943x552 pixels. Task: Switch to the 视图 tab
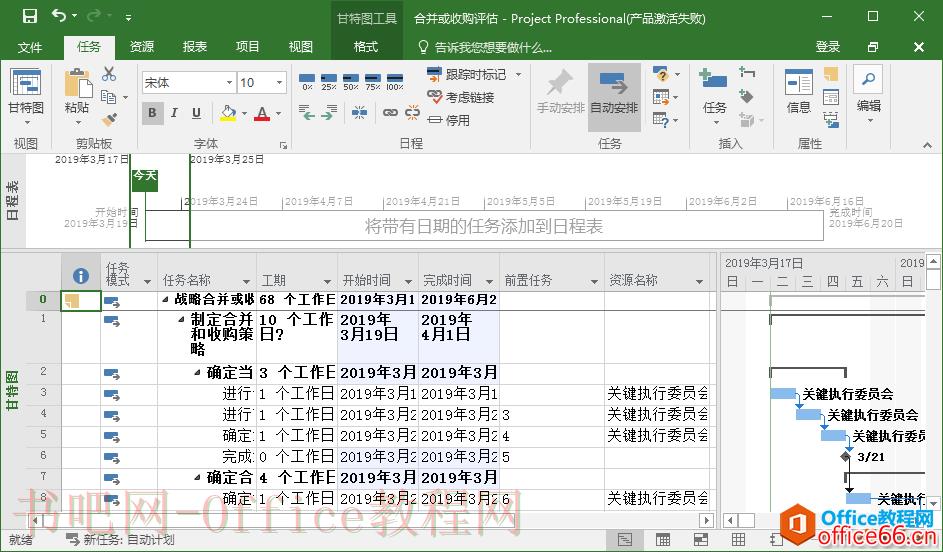click(x=300, y=47)
